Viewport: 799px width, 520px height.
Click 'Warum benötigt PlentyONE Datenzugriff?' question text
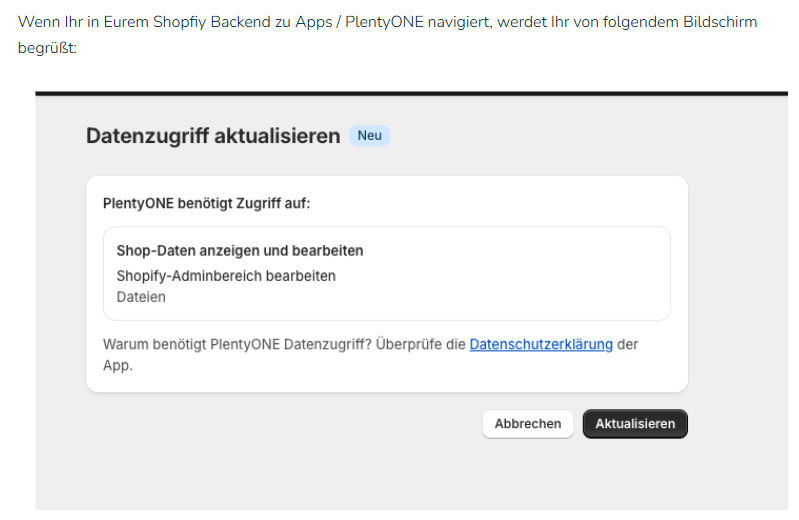(237, 344)
